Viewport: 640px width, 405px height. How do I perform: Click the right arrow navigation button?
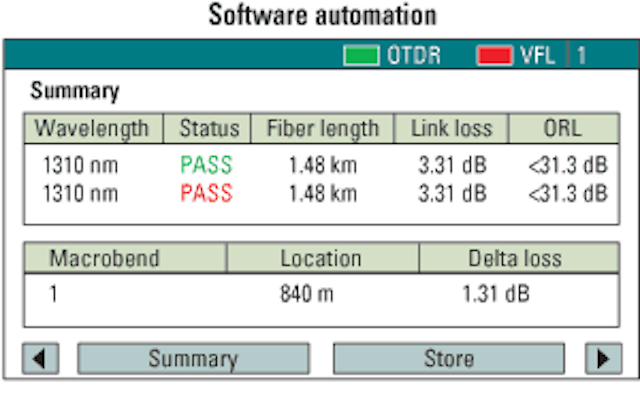pyautogui.click(x=603, y=358)
